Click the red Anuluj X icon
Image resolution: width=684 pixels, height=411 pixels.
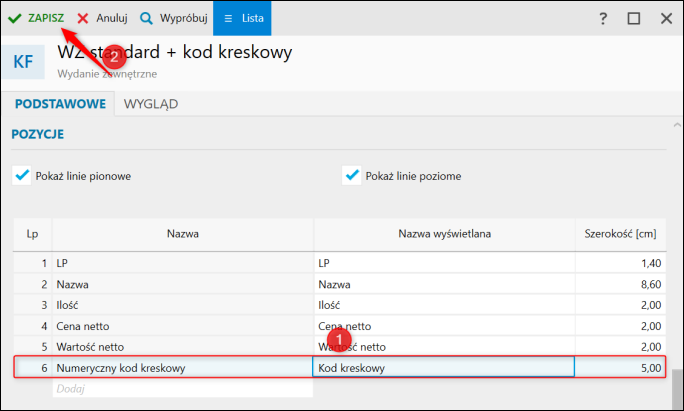[x=83, y=18]
